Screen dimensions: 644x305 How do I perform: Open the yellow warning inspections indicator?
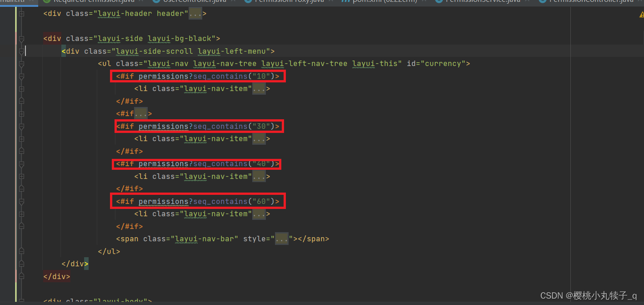(x=641, y=15)
